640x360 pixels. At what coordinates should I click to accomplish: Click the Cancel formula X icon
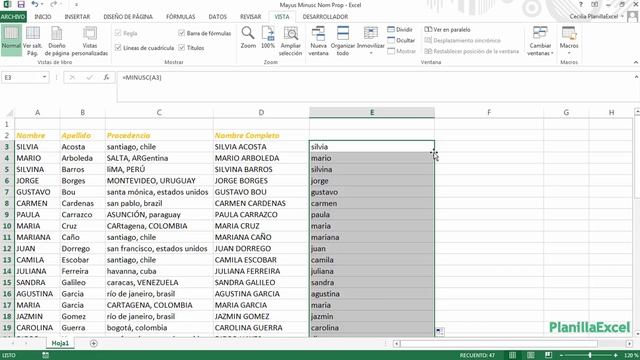72,77
